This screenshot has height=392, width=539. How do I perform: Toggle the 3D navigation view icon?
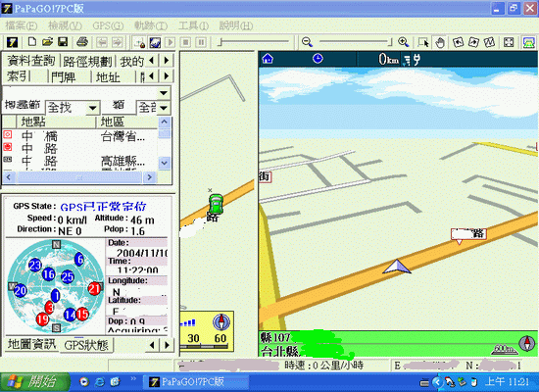[x=529, y=43]
